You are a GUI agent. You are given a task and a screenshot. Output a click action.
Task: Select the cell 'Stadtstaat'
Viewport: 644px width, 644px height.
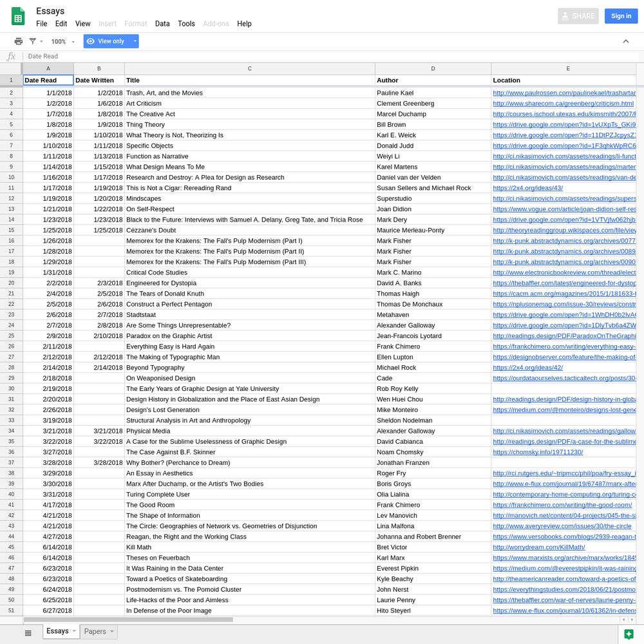250,315
